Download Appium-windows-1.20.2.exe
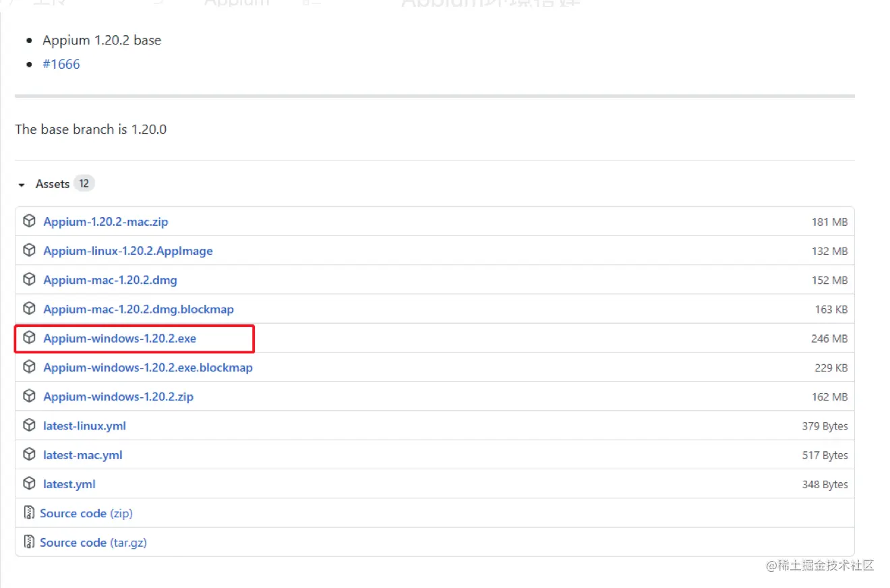The image size is (890, 588). 120,338
